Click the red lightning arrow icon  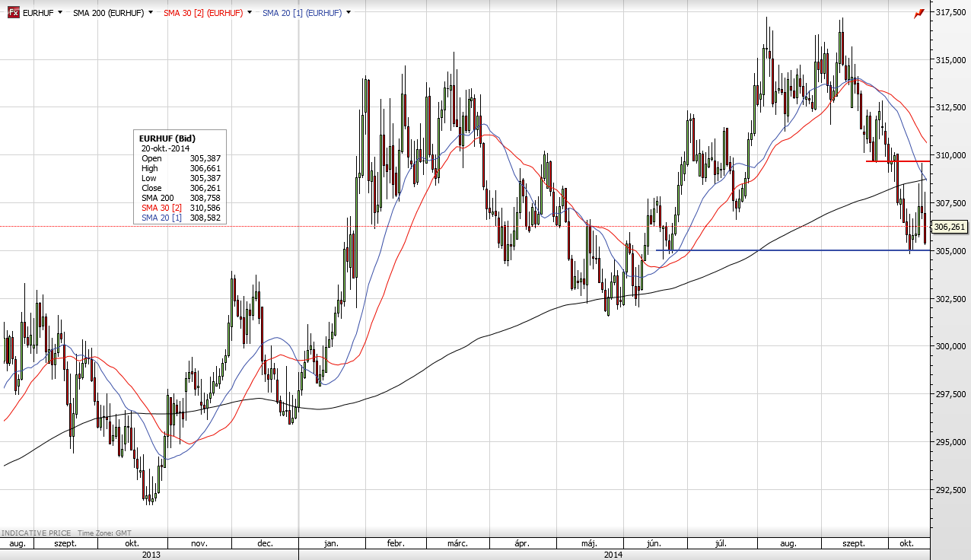click(919, 13)
